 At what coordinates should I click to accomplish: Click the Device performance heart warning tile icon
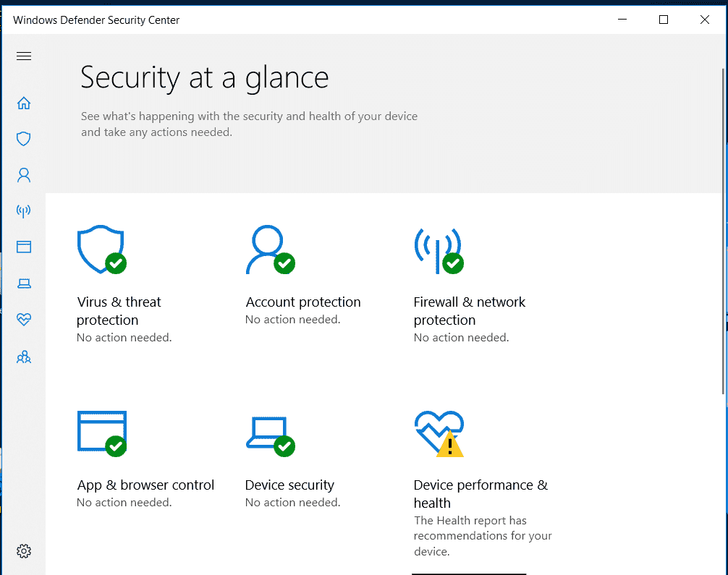click(439, 433)
